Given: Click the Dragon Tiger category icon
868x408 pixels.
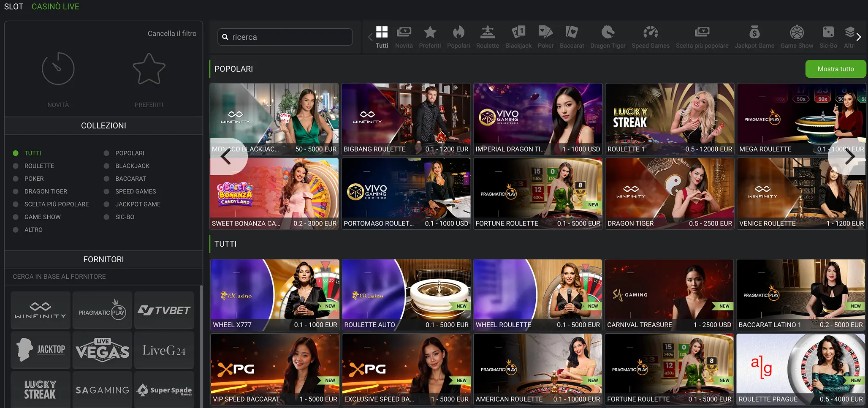Looking at the screenshot, I should pyautogui.click(x=608, y=33).
